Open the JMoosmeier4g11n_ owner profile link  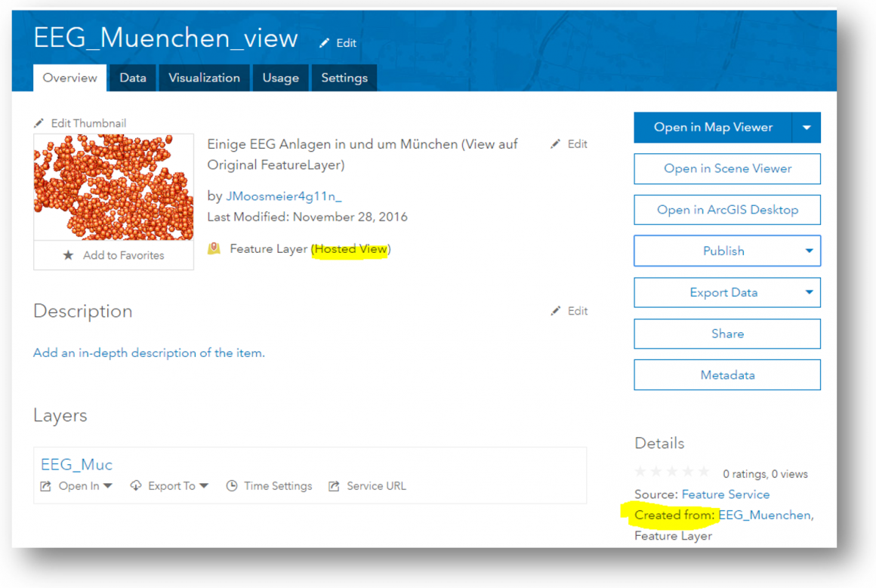point(283,196)
